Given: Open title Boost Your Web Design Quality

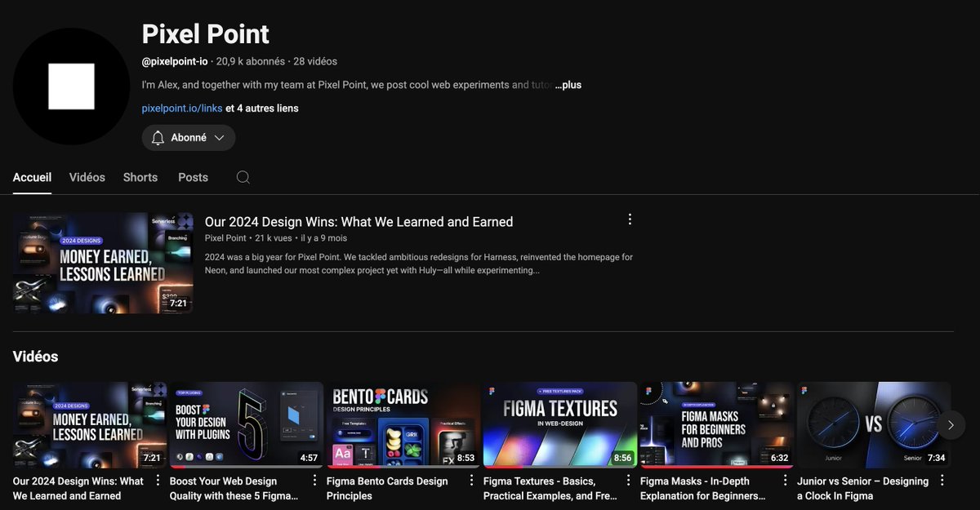Looking at the screenshot, I should 234,488.
